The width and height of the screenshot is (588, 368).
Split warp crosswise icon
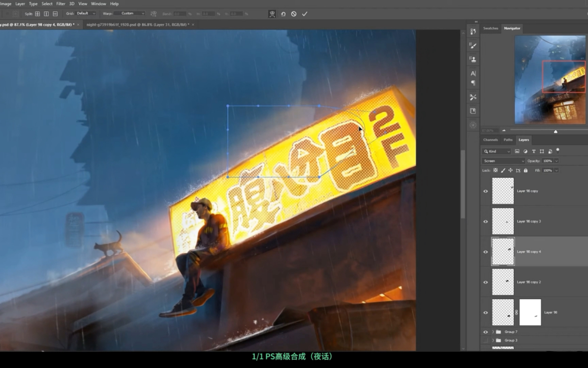coord(37,14)
